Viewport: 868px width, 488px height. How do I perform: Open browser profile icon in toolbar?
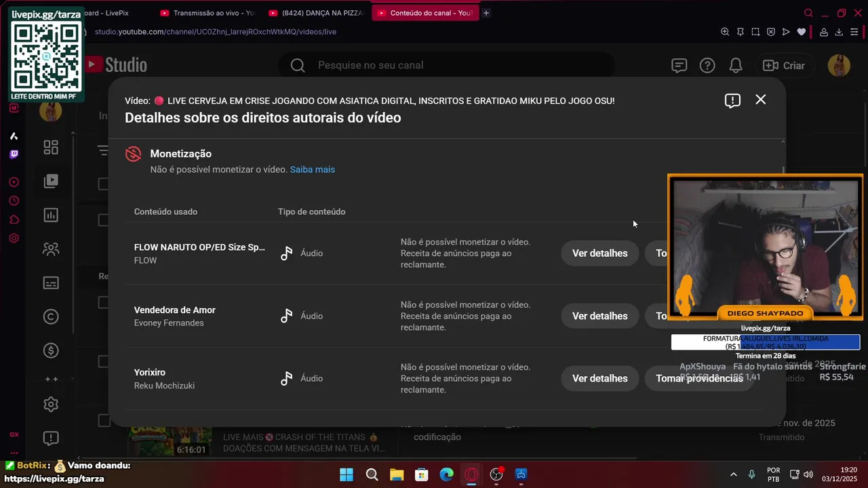coord(824,32)
